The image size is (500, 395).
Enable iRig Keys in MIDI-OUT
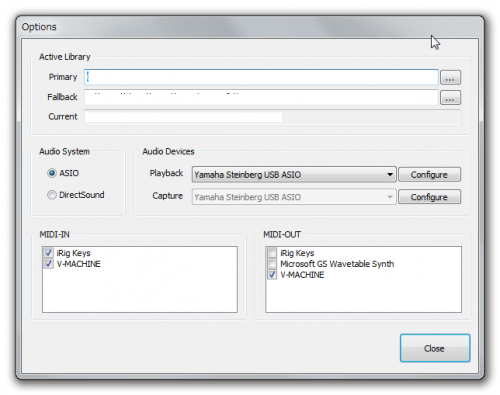click(272, 253)
